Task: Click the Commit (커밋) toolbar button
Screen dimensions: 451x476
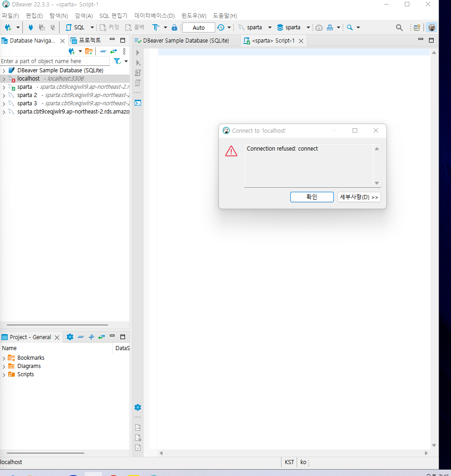Action: [109, 27]
